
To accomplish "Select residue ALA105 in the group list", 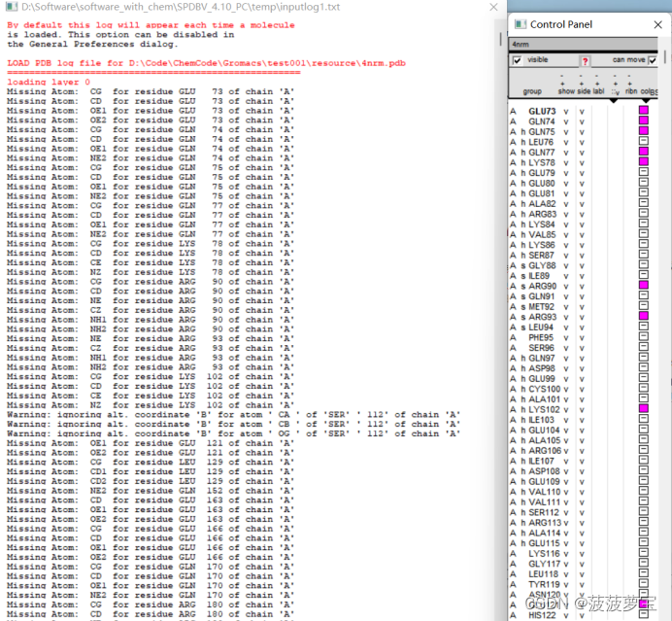I will pyautogui.click(x=545, y=441).
